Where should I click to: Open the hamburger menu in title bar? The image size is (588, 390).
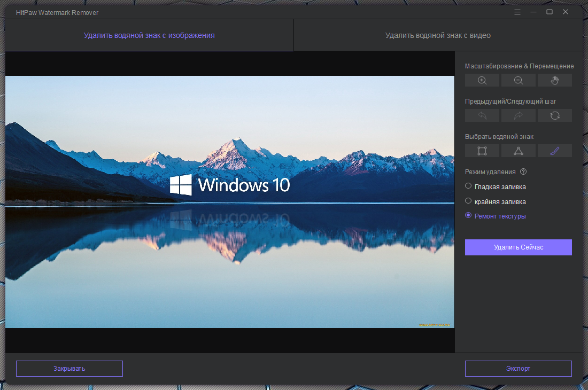coord(517,12)
